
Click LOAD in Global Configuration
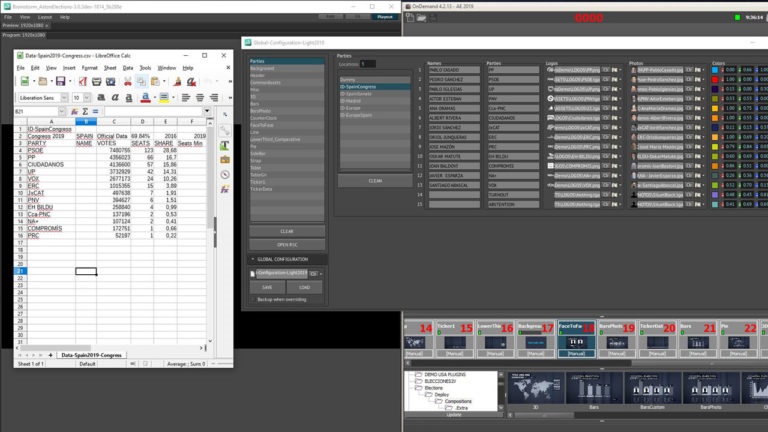coord(305,287)
